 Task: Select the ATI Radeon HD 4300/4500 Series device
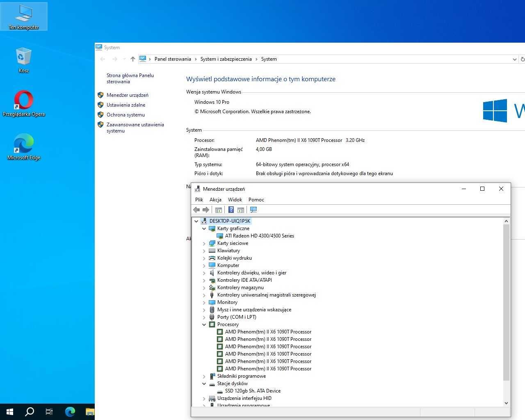point(259,236)
